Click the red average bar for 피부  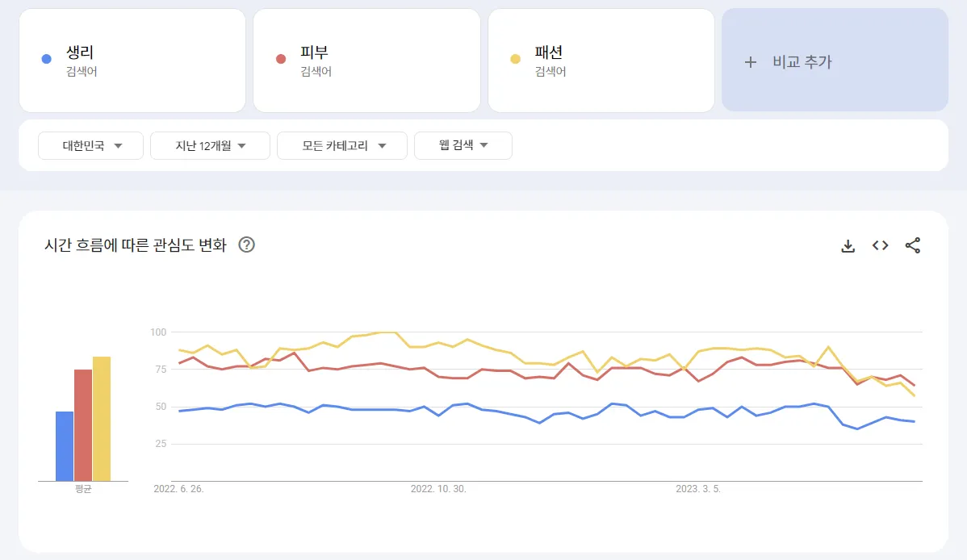tap(83, 425)
